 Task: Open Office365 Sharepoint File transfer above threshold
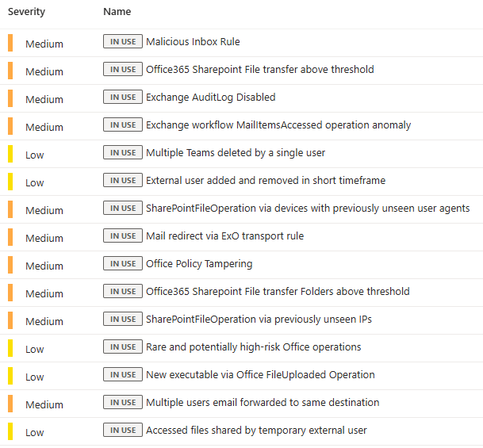260,69
